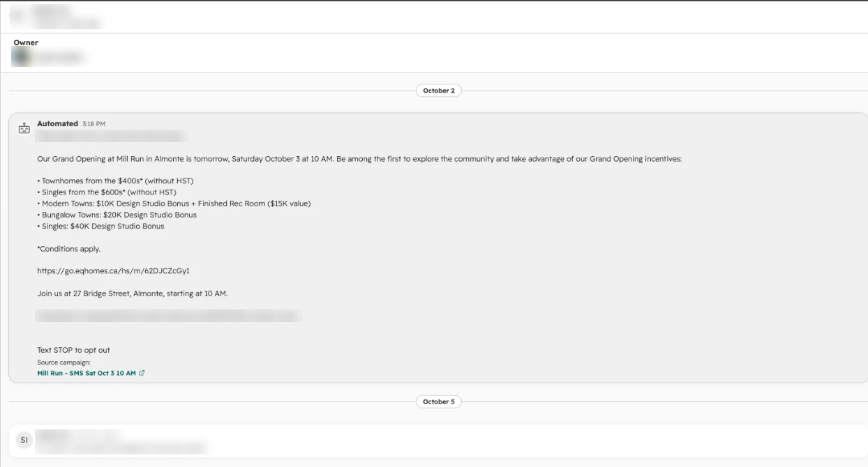
Task: Open Mill Run - SMS Sat Oct 3 10 AM campaign
Action: tap(87, 374)
